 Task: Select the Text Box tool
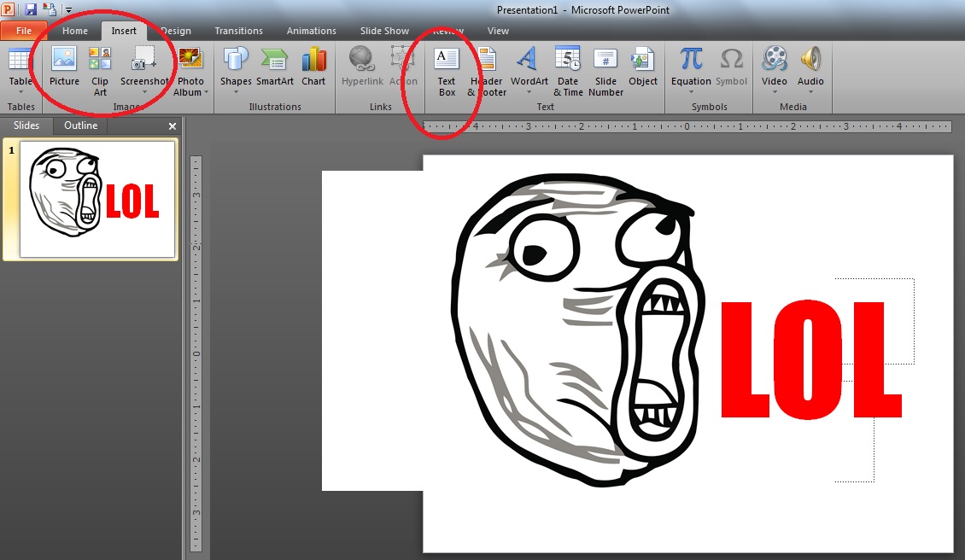(446, 71)
